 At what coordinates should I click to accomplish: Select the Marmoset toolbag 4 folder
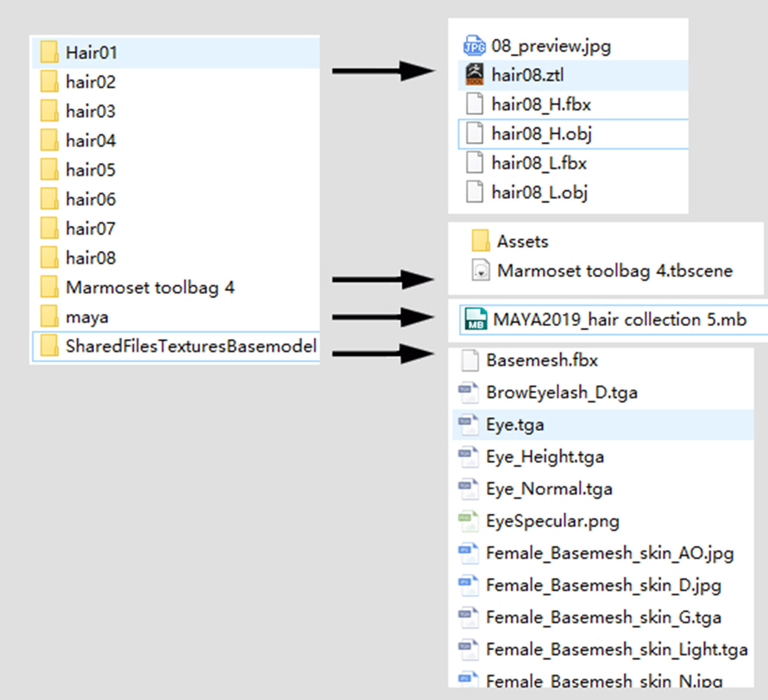click(x=150, y=288)
